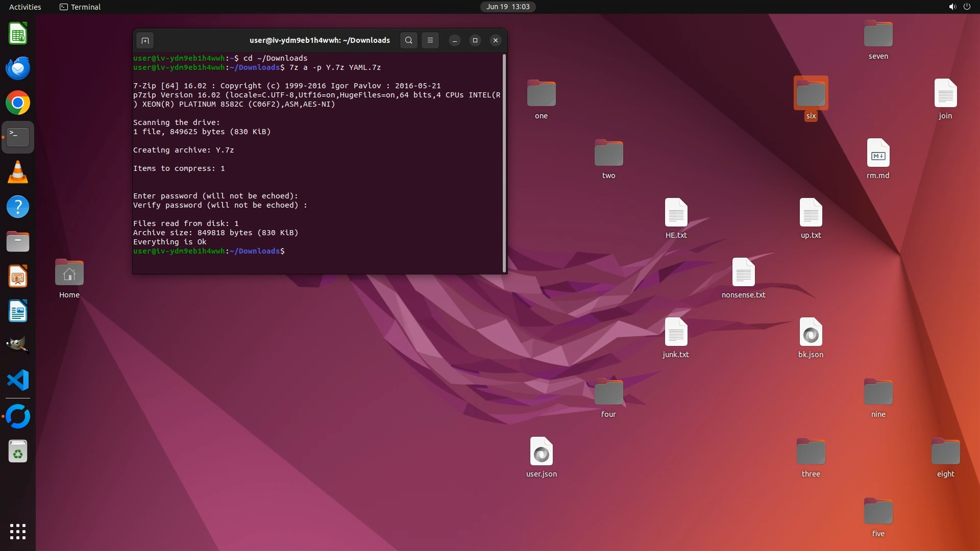The image size is (980, 551).
Task: Open VLC media player from dock
Action: tap(18, 172)
